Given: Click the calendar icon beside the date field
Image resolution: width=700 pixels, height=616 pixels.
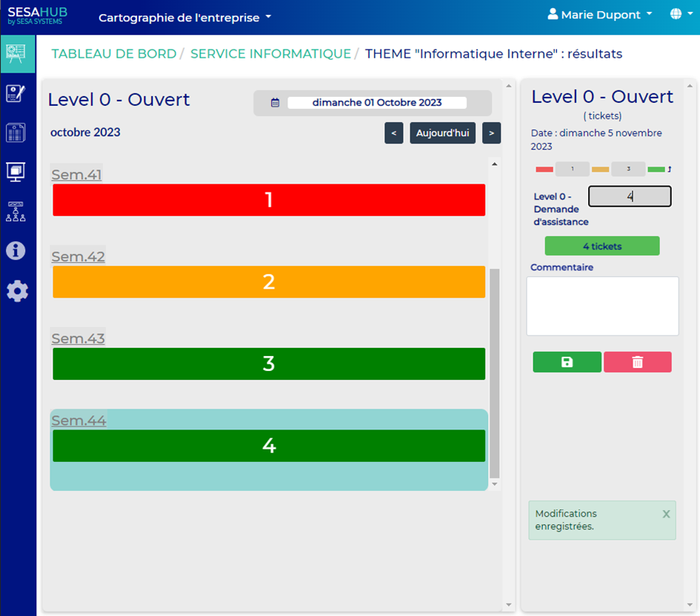Looking at the screenshot, I should pyautogui.click(x=275, y=103).
